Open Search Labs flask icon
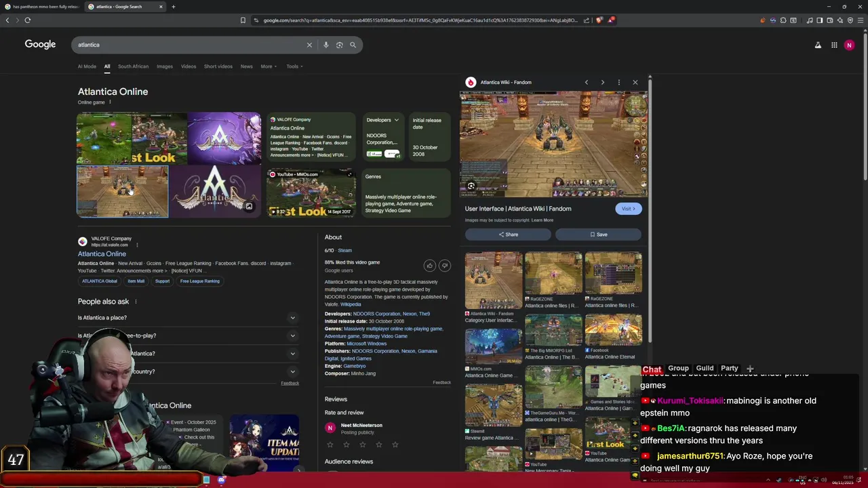Image resolution: width=868 pixels, height=488 pixels. click(818, 45)
